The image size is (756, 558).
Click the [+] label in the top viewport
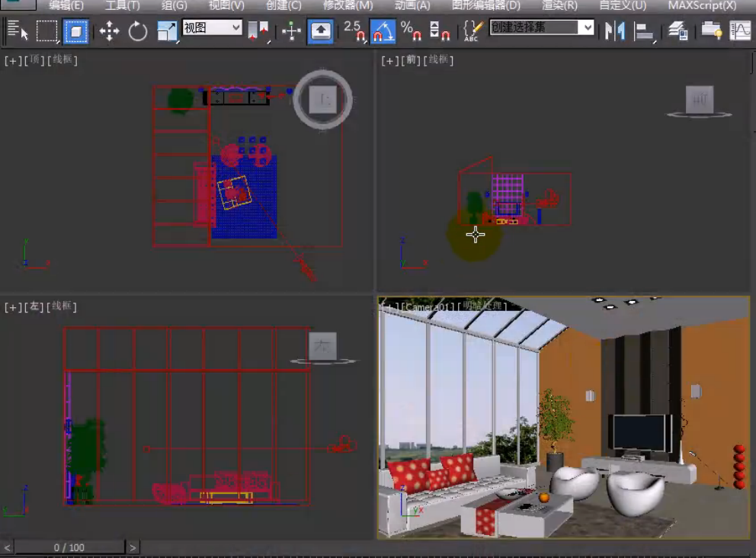pos(13,61)
